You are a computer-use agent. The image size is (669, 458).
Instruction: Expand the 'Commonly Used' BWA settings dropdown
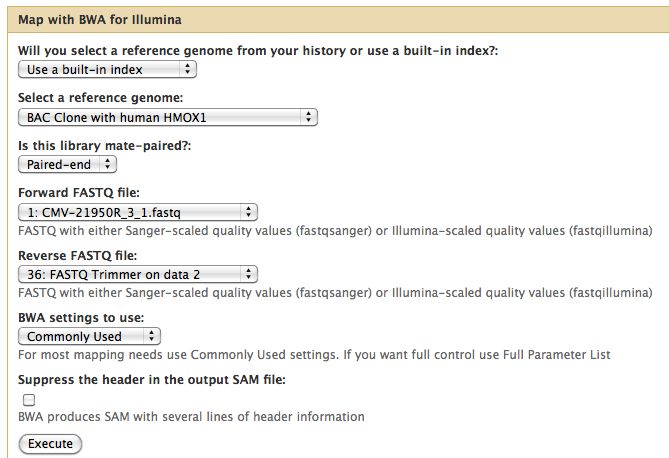(x=90, y=336)
